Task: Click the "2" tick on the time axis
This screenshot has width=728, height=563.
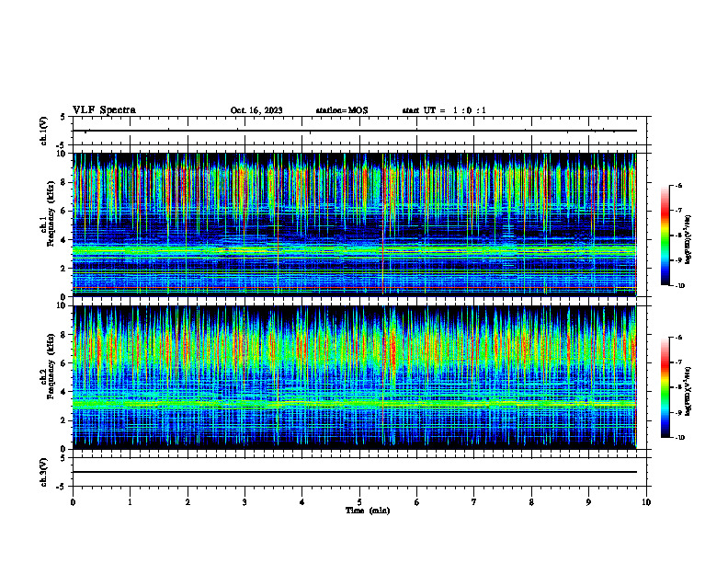Action: pos(188,502)
